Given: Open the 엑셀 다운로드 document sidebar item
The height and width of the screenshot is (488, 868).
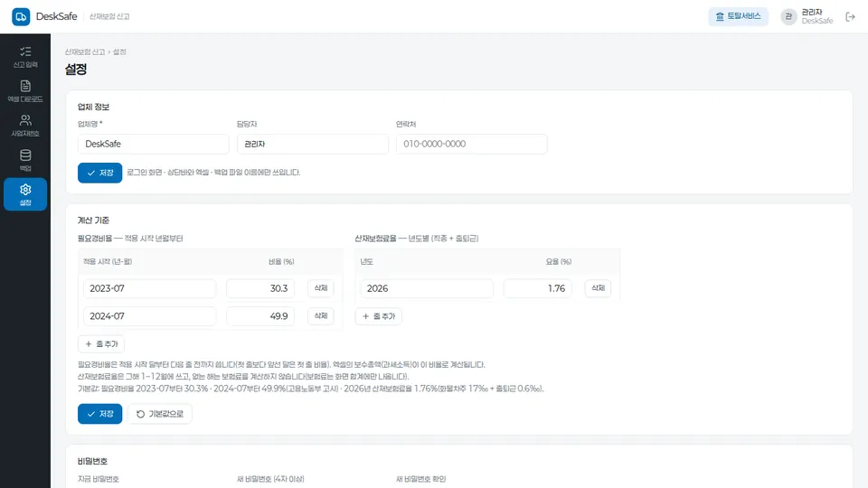Looking at the screenshot, I should [25, 92].
